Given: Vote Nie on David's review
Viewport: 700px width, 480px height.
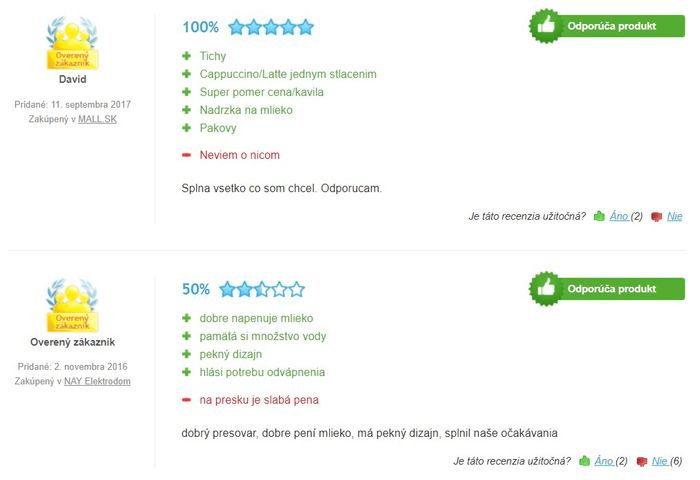Looking at the screenshot, I should pyautogui.click(x=675, y=216).
